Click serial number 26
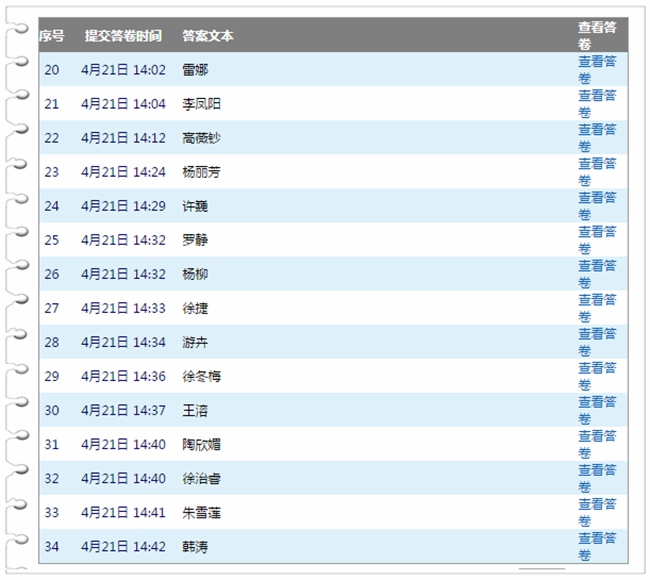 tap(52, 274)
